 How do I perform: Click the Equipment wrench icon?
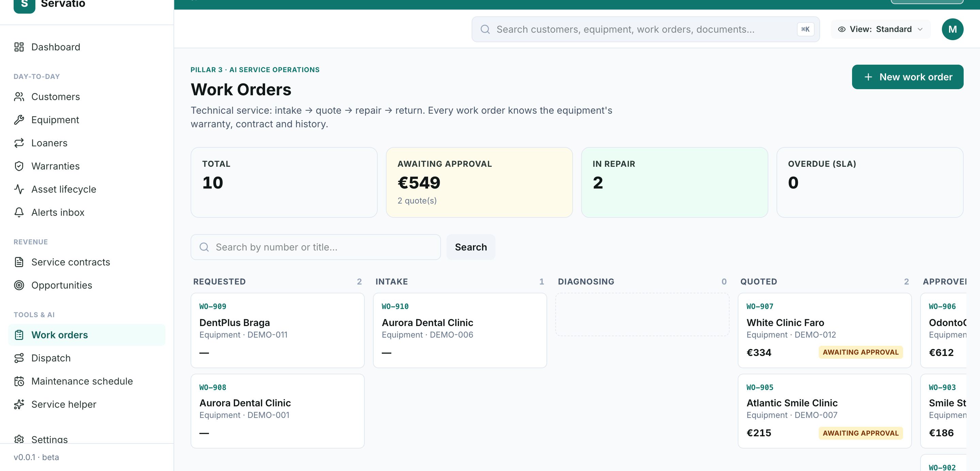(19, 120)
